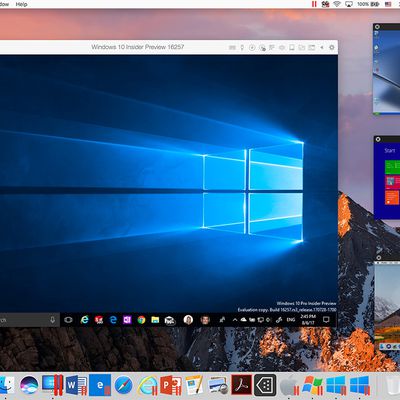Open the Help menu in the Mac menu bar
Screen dimensions: 400x400
coord(21,4)
